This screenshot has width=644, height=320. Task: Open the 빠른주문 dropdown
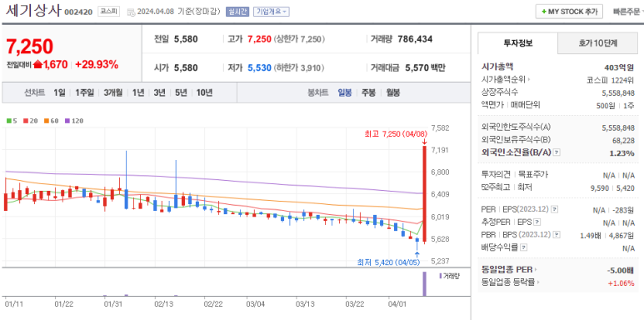[x=628, y=12]
